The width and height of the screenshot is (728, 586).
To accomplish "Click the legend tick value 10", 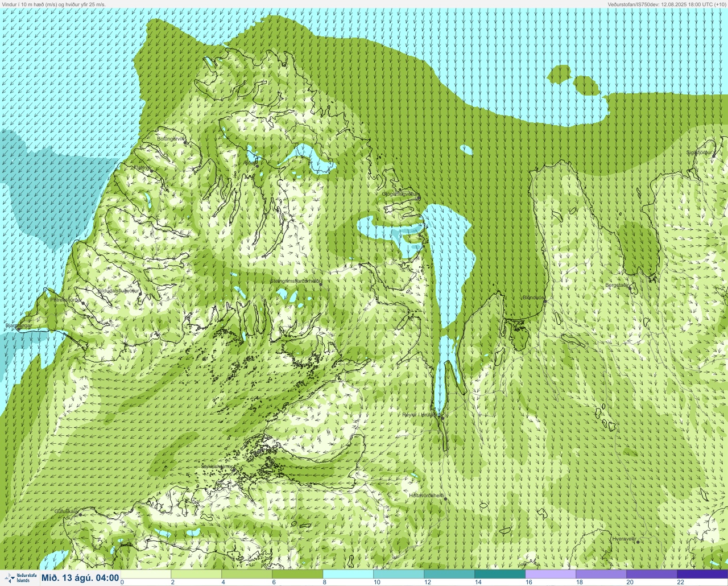I will click(377, 582).
